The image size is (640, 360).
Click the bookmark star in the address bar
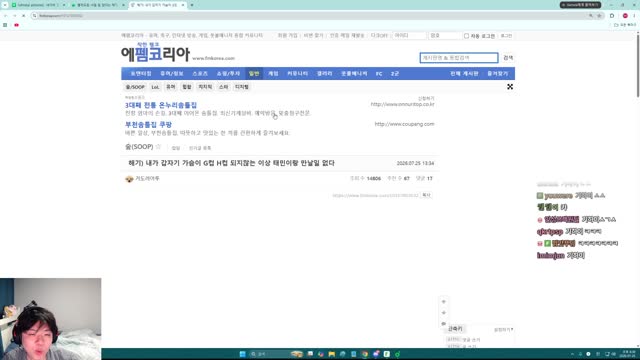point(599,16)
